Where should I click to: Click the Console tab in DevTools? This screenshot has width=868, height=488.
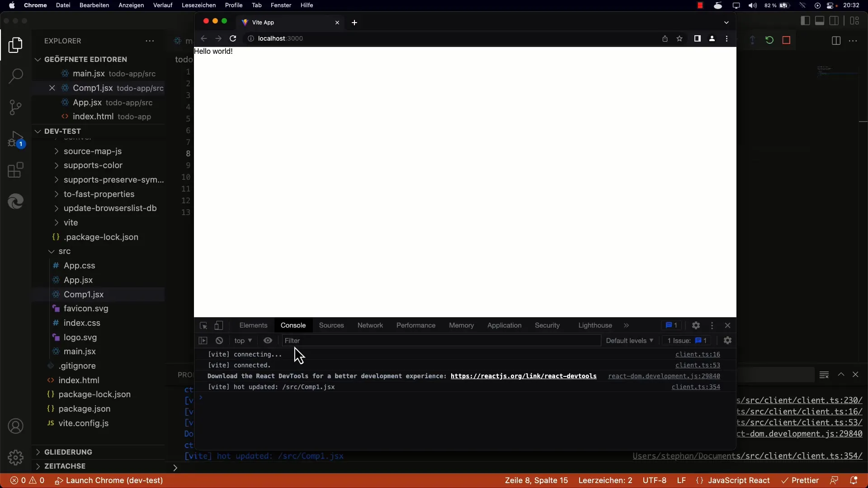pyautogui.click(x=293, y=325)
